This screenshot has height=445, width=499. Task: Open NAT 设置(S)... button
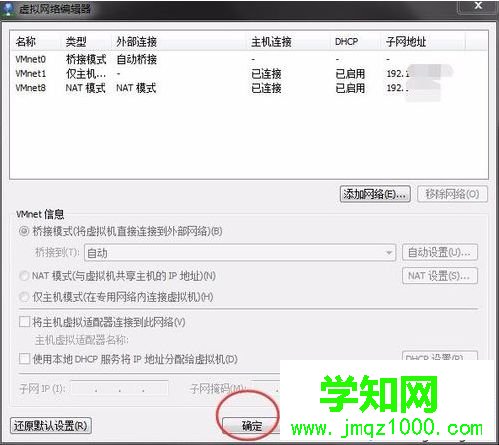tap(440, 276)
